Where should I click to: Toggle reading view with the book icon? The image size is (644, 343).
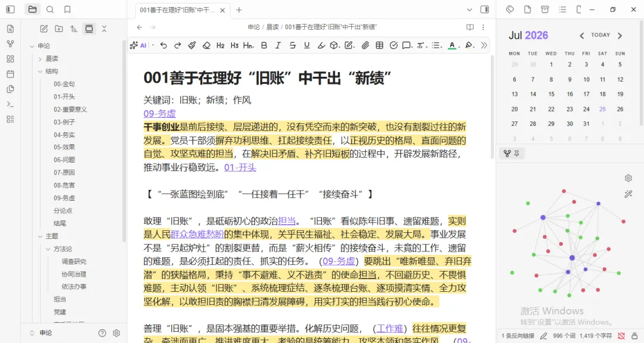coord(470,27)
